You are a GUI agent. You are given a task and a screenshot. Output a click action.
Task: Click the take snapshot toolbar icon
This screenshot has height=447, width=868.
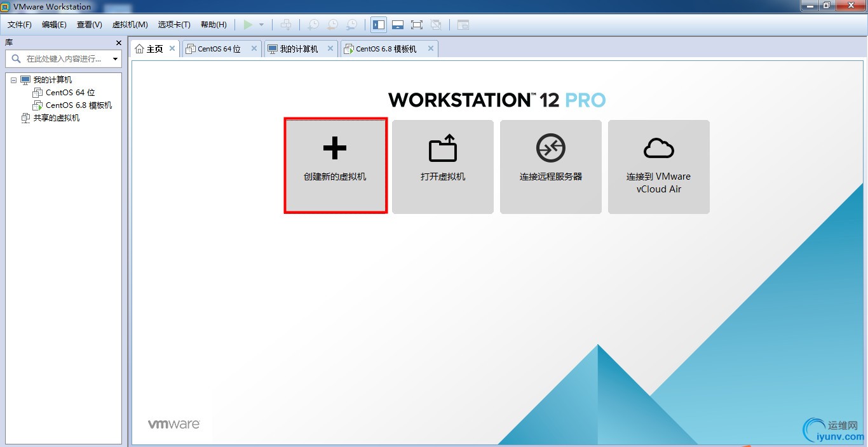tap(313, 25)
